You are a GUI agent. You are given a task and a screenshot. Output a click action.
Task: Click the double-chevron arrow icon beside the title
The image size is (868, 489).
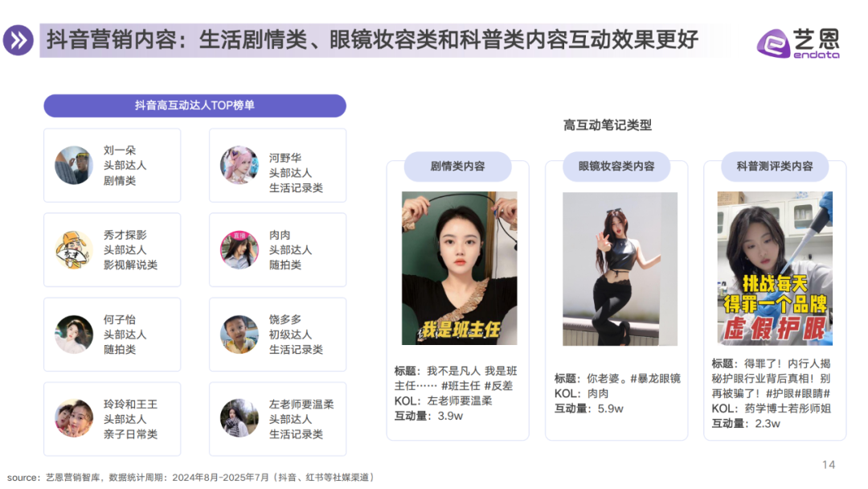pos(18,40)
